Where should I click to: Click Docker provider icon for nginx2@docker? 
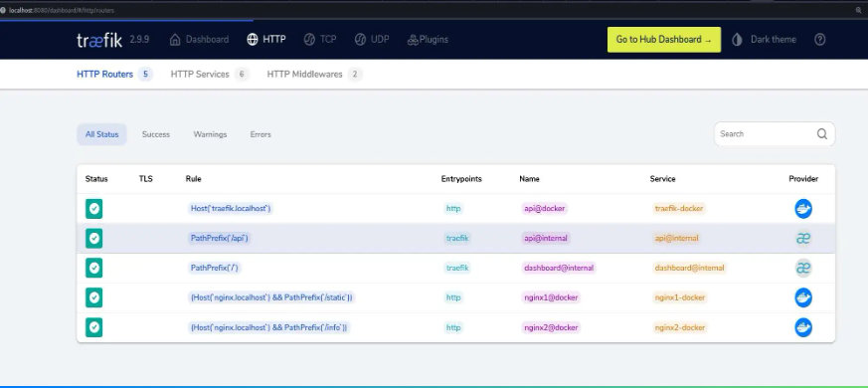click(803, 327)
